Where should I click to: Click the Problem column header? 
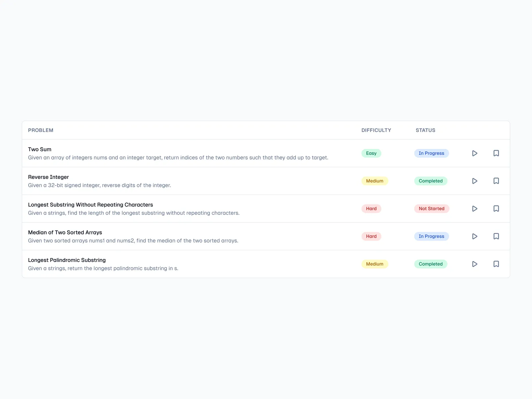point(41,130)
